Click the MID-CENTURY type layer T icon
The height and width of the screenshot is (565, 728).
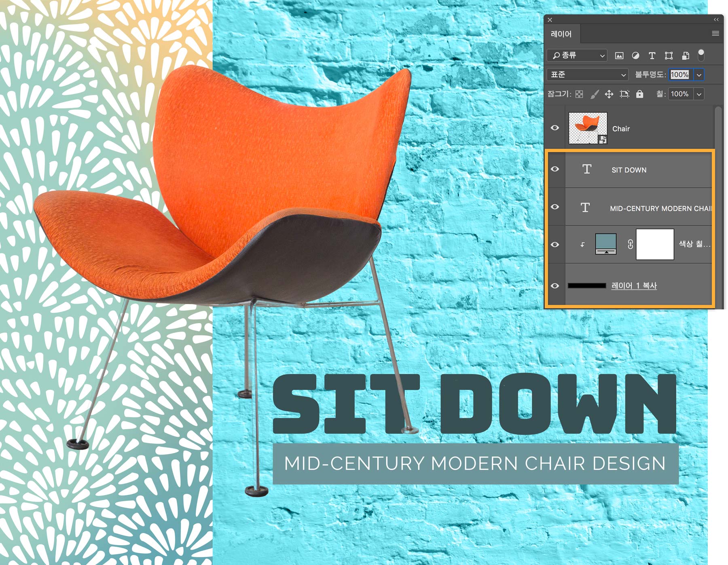[x=585, y=207]
